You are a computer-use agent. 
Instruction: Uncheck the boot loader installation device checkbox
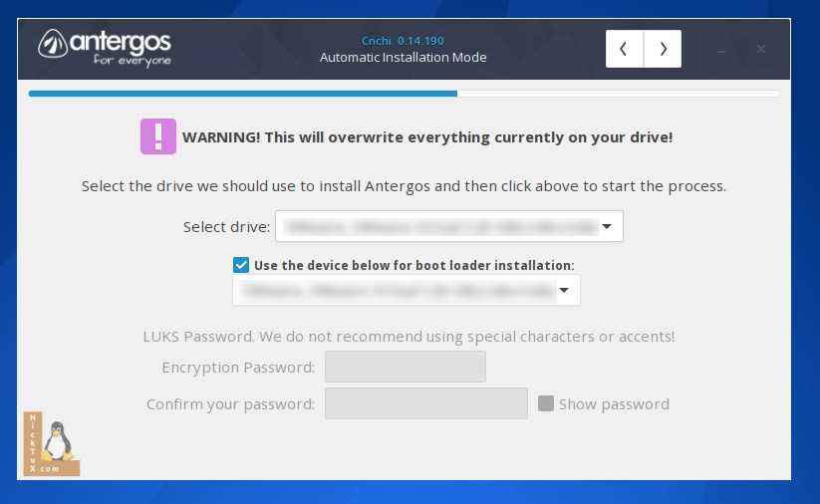pos(241,265)
